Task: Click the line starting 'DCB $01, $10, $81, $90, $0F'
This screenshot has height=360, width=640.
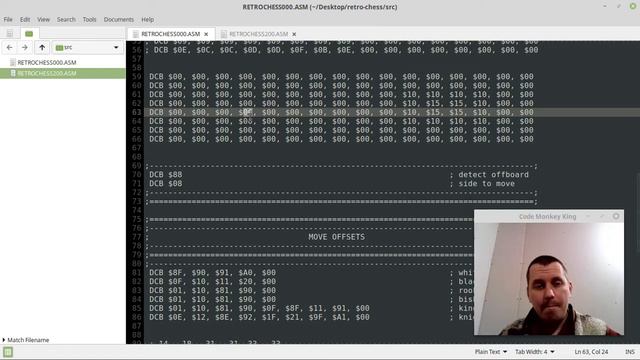Action: coord(259,308)
